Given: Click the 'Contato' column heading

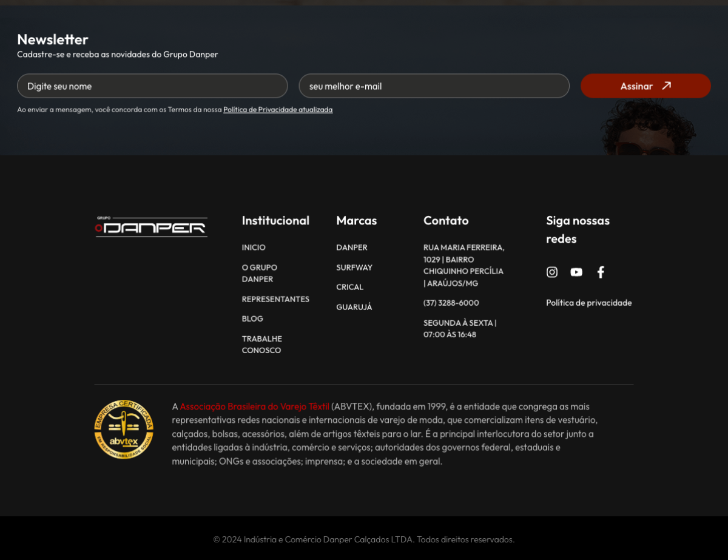Looking at the screenshot, I should point(446,220).
